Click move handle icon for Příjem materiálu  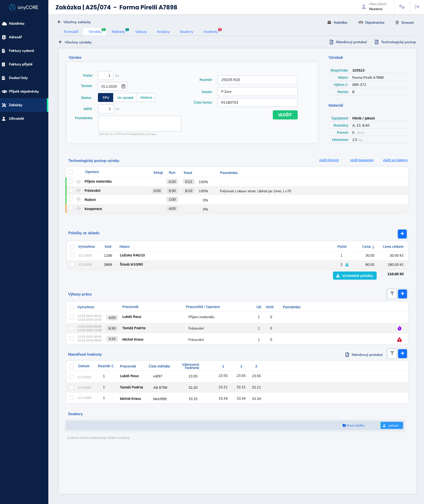click(x=78, y=182)
